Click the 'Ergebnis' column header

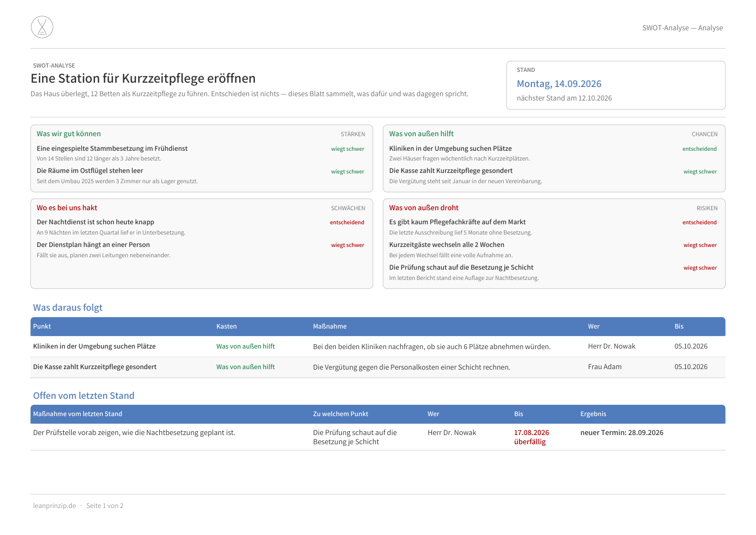[593, 414]
